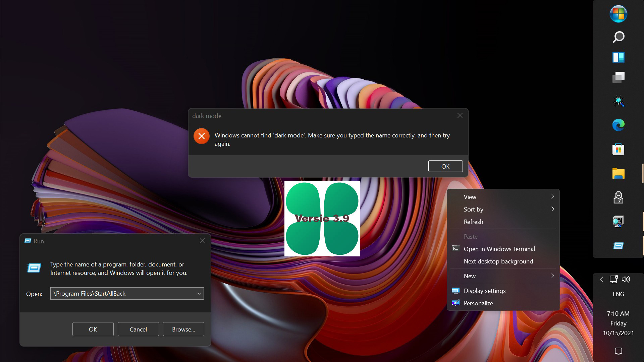Close the Run dialog

202,241
